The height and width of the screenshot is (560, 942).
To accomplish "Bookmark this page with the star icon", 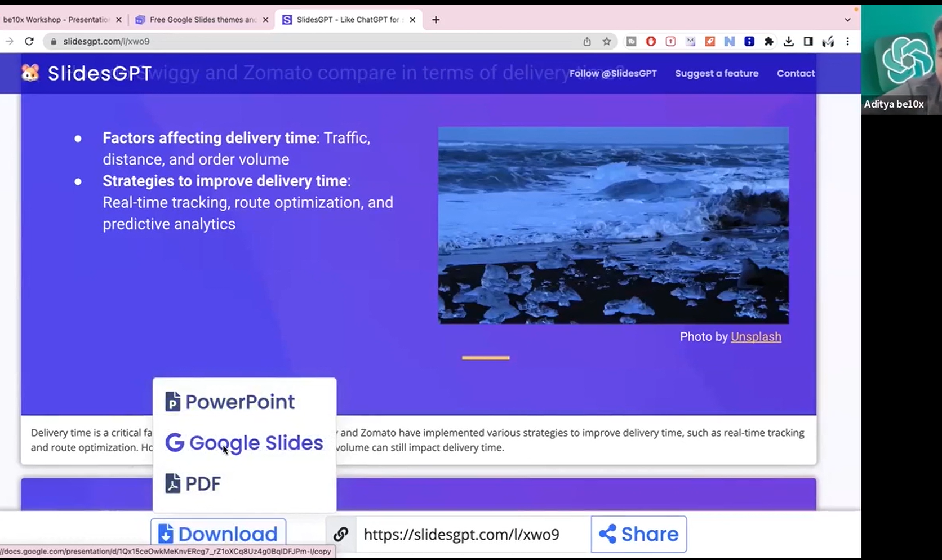I will pos(607,41).
